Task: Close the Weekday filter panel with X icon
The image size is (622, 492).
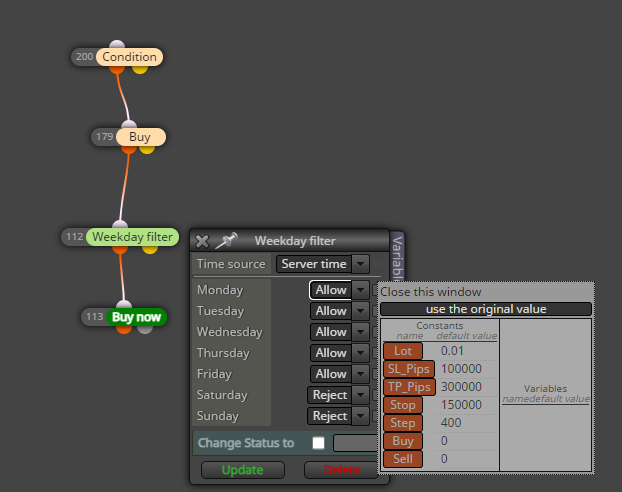Action: pyautogui.click(x=202, y=241)
